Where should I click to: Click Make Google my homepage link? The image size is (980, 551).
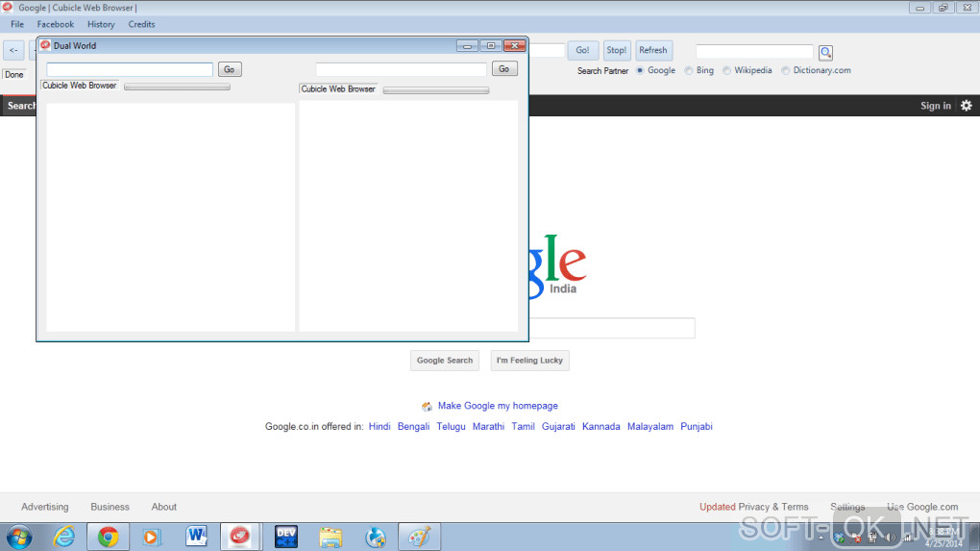pyautogui.click(x=498, y=406)
